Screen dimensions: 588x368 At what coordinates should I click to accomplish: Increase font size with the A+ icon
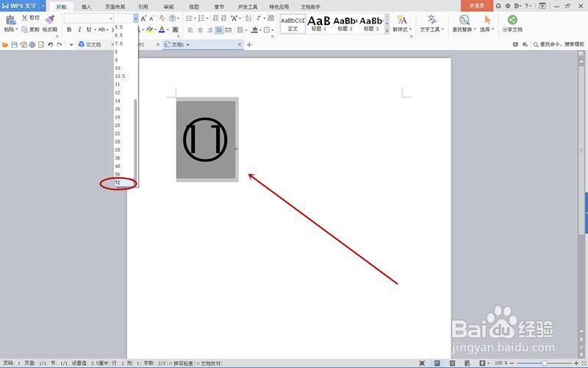[x=143, y=18]
